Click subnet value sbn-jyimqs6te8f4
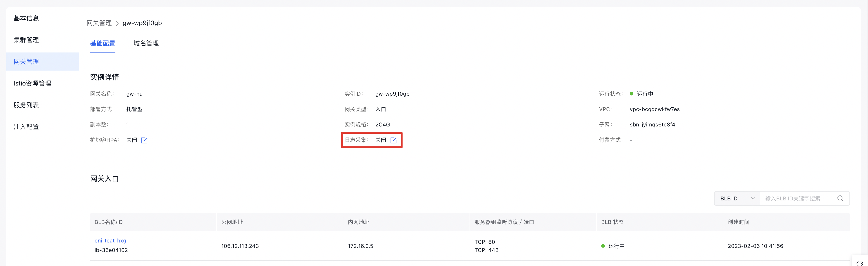868x266 pixels. click(652, 125)
